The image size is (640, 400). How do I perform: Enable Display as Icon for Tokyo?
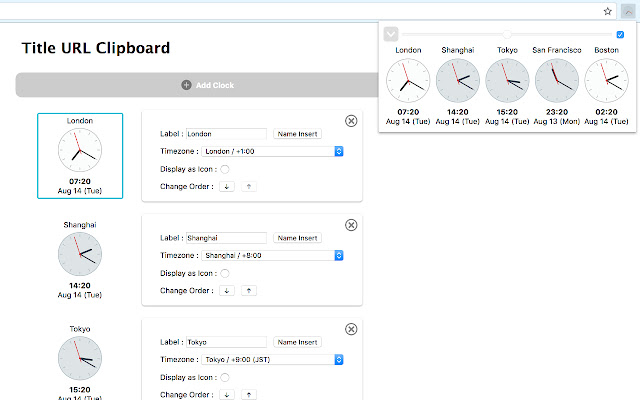[224, 377]
